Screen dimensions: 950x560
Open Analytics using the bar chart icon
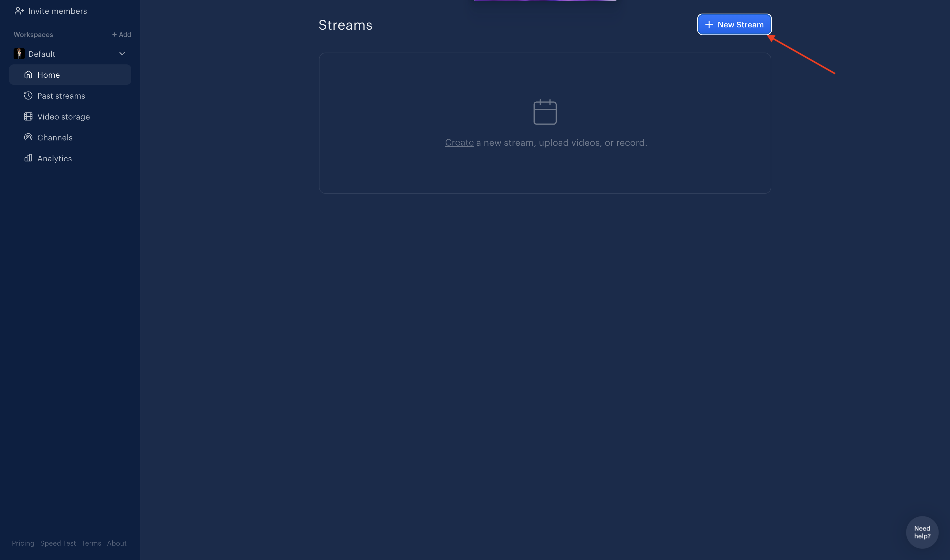click(x=28, y=158)
